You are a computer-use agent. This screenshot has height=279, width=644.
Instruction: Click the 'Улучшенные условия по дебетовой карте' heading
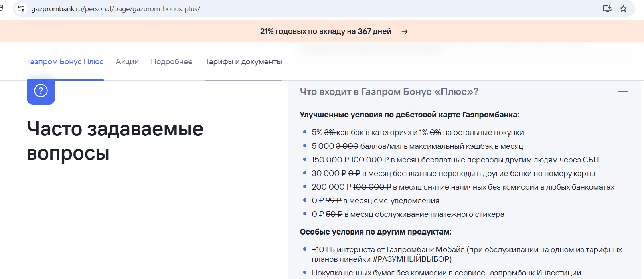pos(409,115)
